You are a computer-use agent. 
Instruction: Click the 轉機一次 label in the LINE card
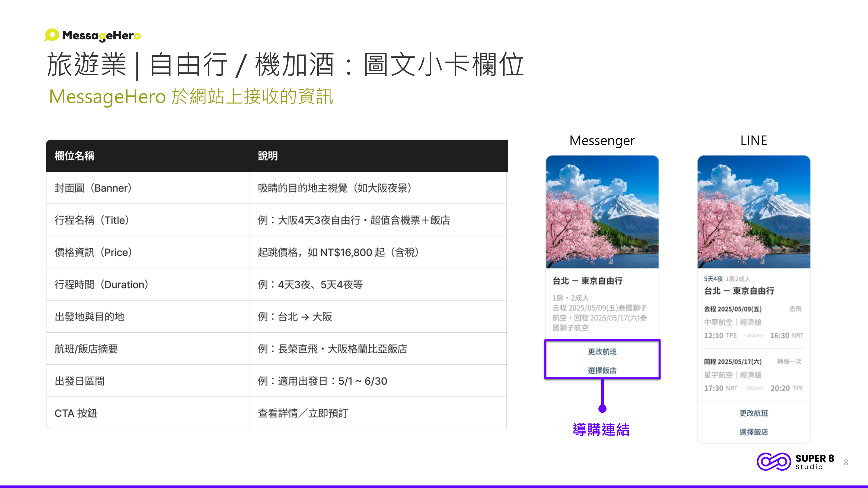790,361
